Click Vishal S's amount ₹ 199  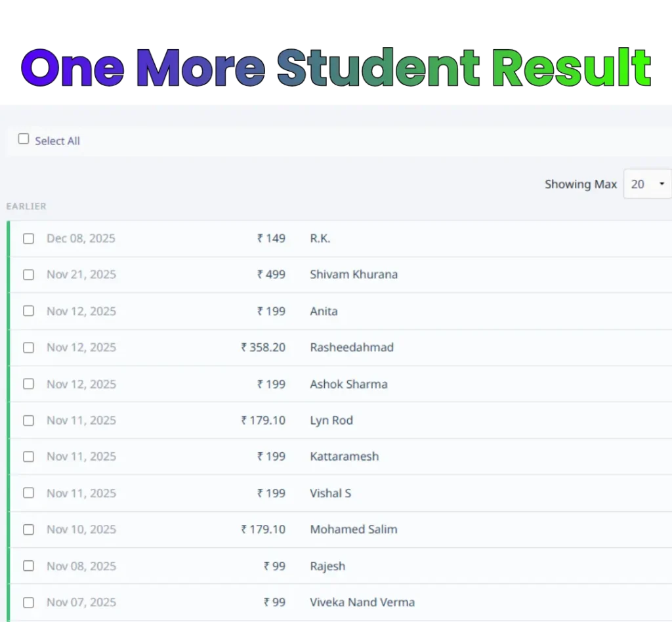[x=271, y=493]
